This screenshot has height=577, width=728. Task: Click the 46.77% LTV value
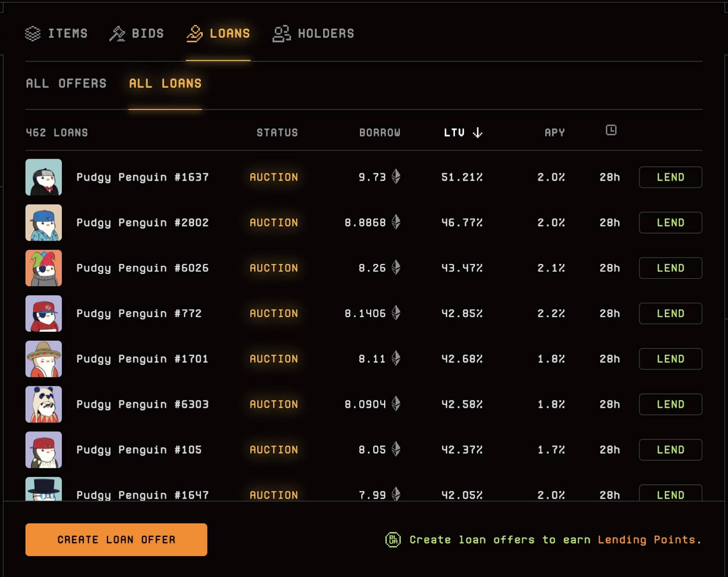(x=462, y=223)
